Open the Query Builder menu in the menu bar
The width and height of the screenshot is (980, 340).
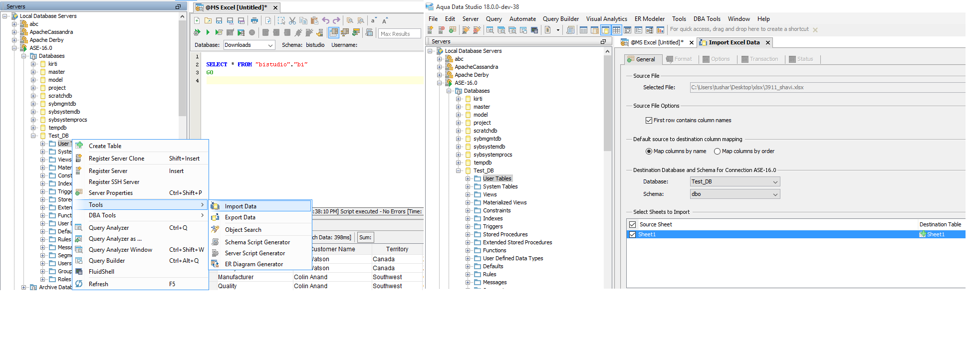pyautogui.click(x=561, y=19)
